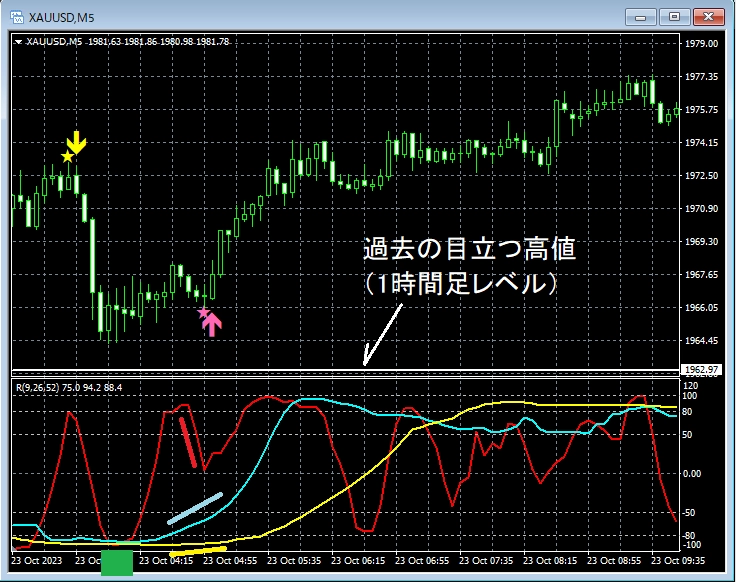This screenshot has width=737, height=582.
Task: Click the 23 Oct 04:15 time label
Action: (166, 560)
